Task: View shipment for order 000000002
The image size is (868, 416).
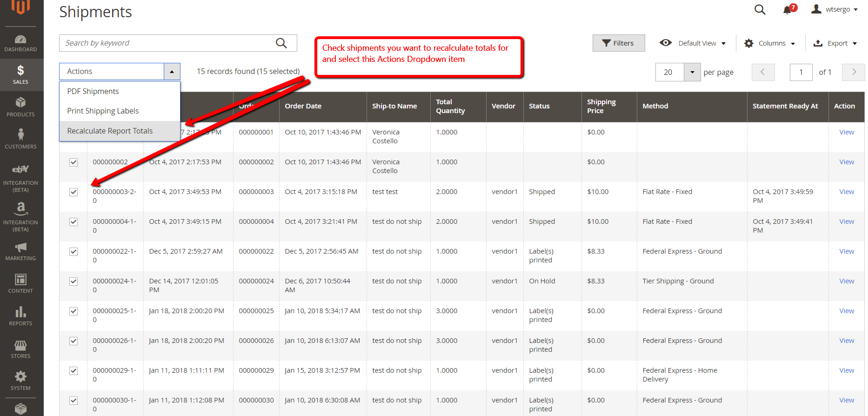Action: click(846, 162)
